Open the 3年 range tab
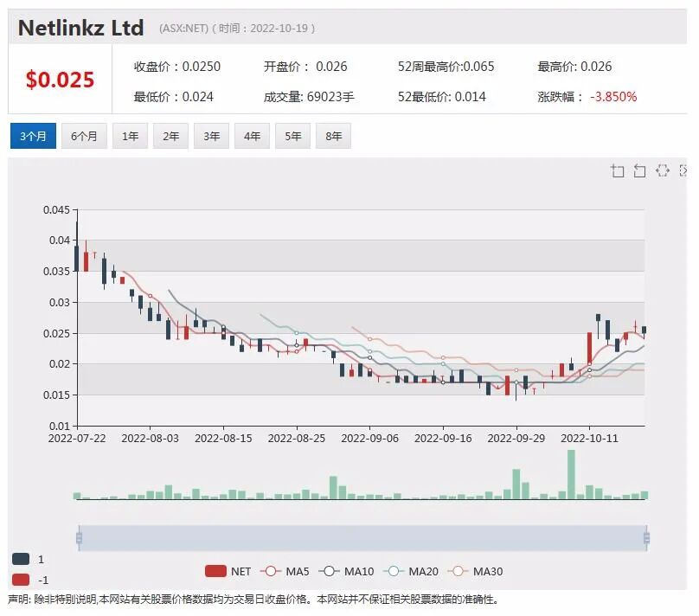 [212, 136]
